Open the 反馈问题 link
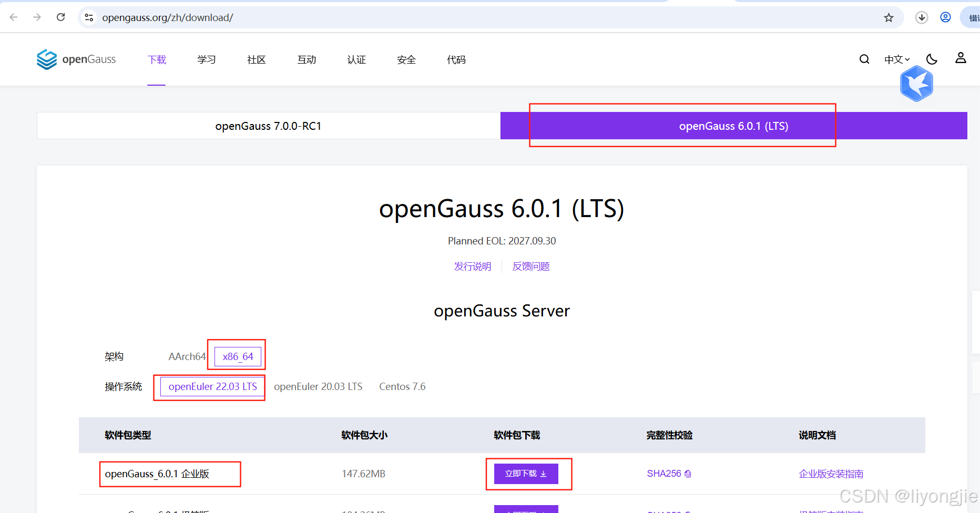The image size is (980, 513). click(x=531, y=266)
